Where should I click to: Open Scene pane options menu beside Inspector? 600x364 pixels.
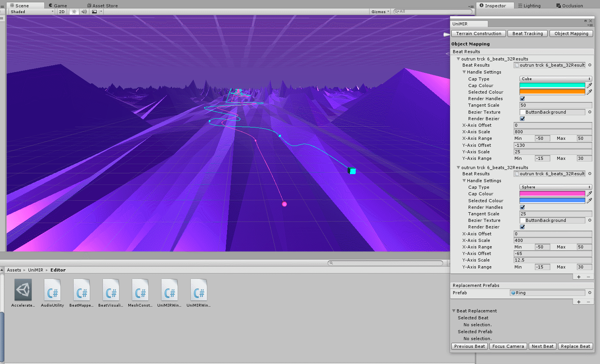(x=471, y=7)
